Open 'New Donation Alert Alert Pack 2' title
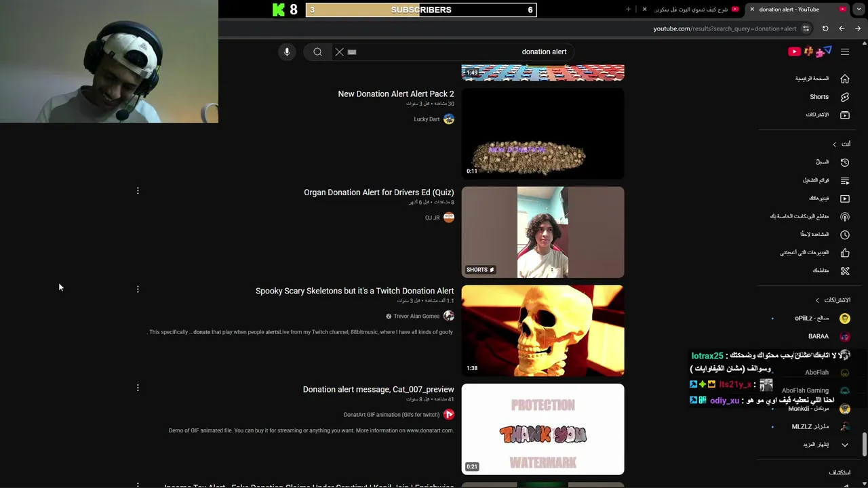The width and height of the screenshot is (868, 488). tap(396, 94)
